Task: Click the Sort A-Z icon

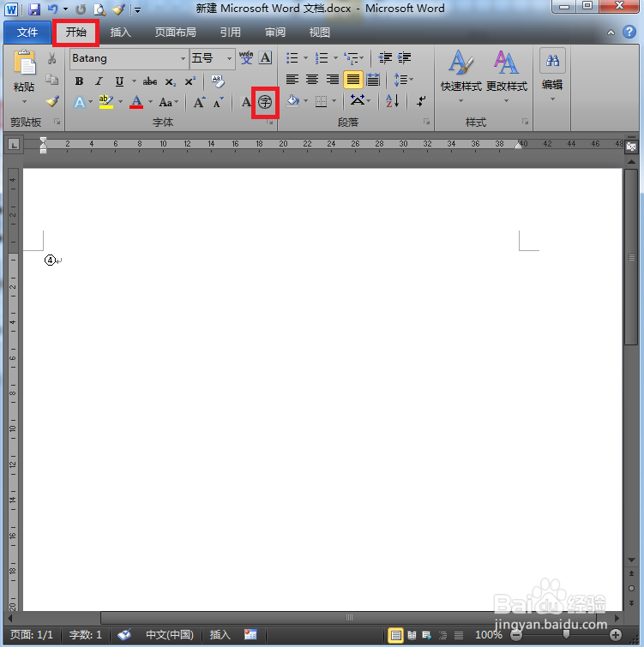Action: [x=392, y=100]
